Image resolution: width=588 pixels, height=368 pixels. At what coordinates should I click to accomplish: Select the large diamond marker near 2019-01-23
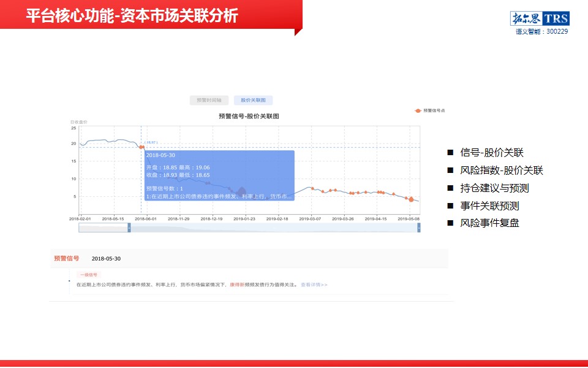[241, 193]
